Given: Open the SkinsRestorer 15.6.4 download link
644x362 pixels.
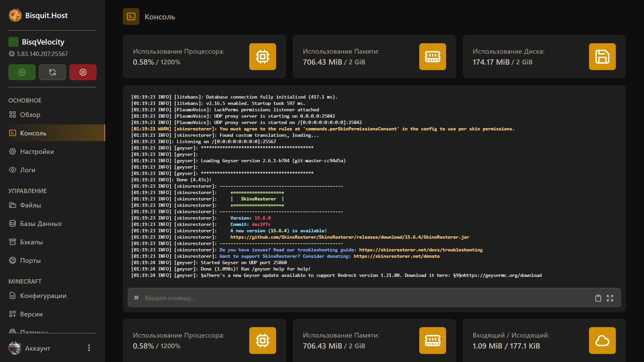Looking at the screenshot, I should point(350,237).
